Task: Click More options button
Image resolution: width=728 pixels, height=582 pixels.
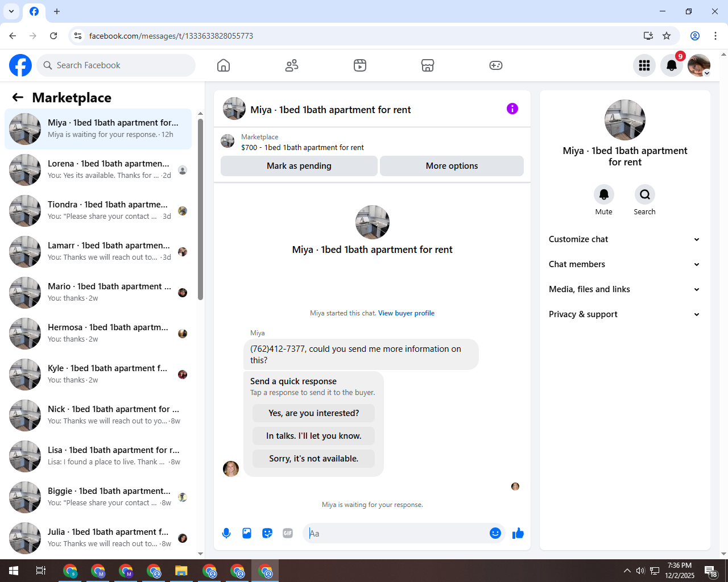Action: [452, 166]
